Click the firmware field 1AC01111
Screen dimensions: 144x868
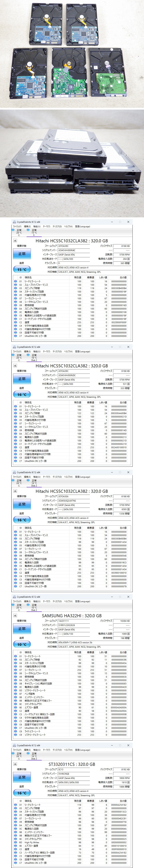(x=73, y=621)
